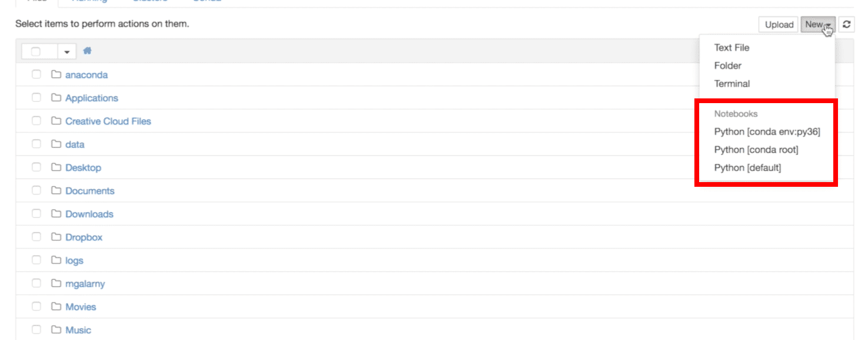Toggle the select-all checkbox in header
This screenshot has width=868, height=340.
[x=36, y=52]
